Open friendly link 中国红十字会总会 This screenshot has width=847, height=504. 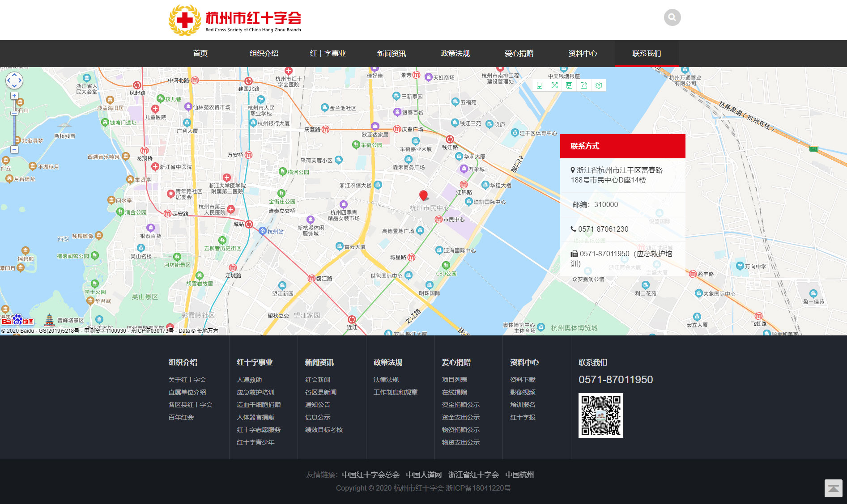(x=370, y=475)
